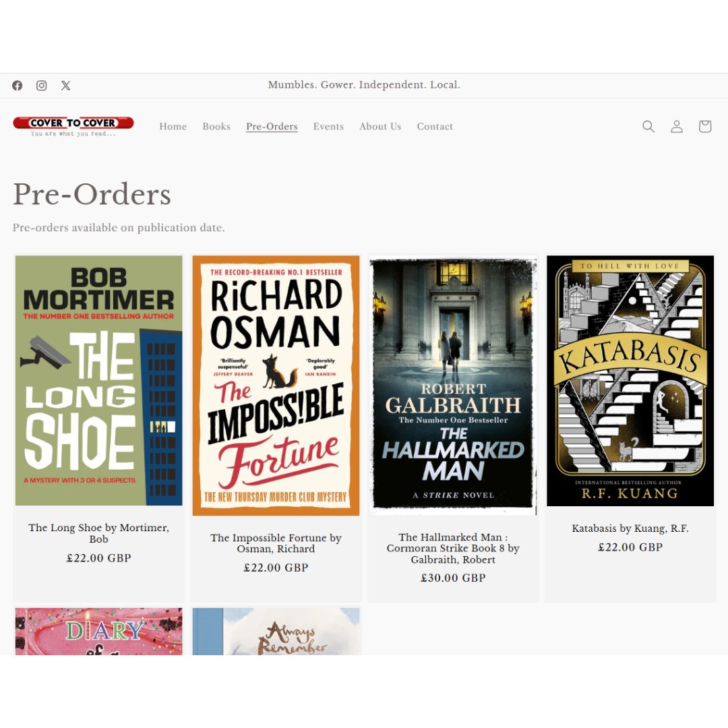This screenshot has height=728, width=728.
Task: Open the Instagram social link icon
Action: click(41, 86)
